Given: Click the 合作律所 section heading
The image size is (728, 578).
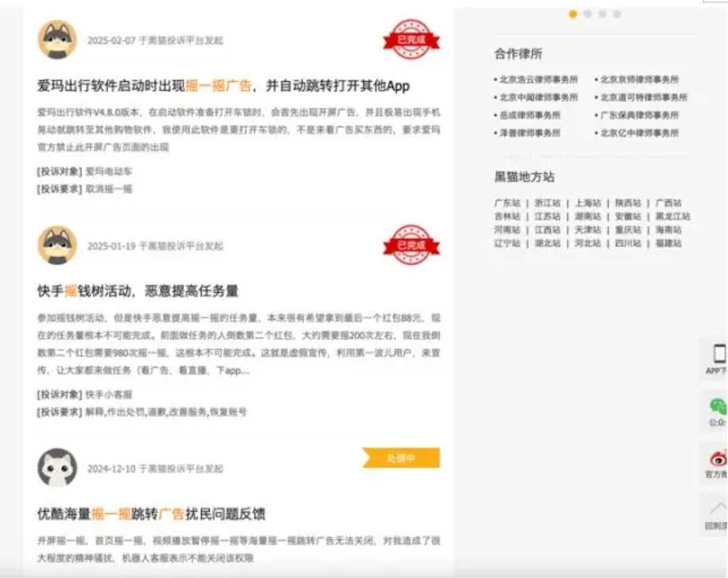Looking at the screenshot, I should click(x=518, y=54).
